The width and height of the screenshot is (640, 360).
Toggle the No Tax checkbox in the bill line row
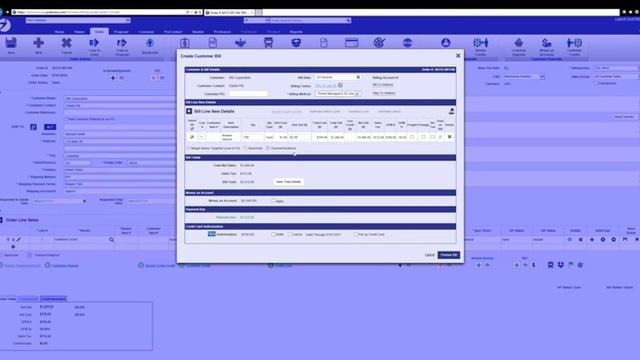click(433, 137)
